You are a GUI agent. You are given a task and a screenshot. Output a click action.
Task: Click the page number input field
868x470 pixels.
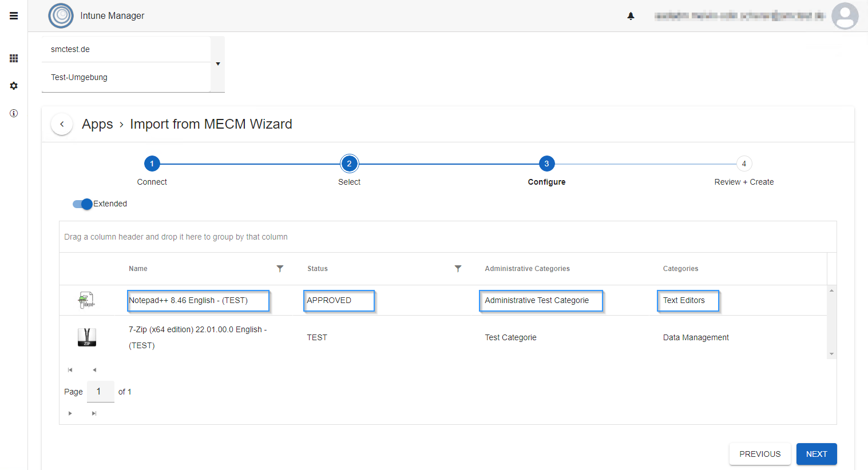(101, 392)
